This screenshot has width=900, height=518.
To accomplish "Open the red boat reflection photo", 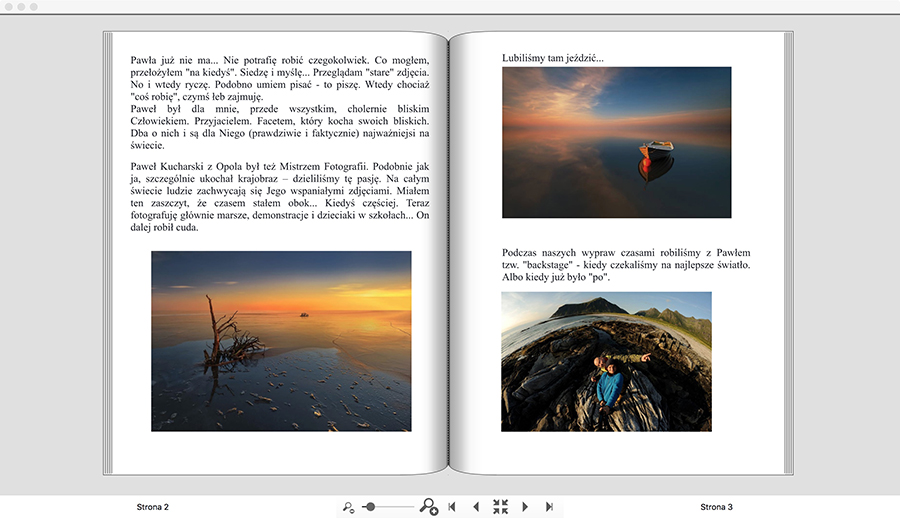I will [616, 142].
